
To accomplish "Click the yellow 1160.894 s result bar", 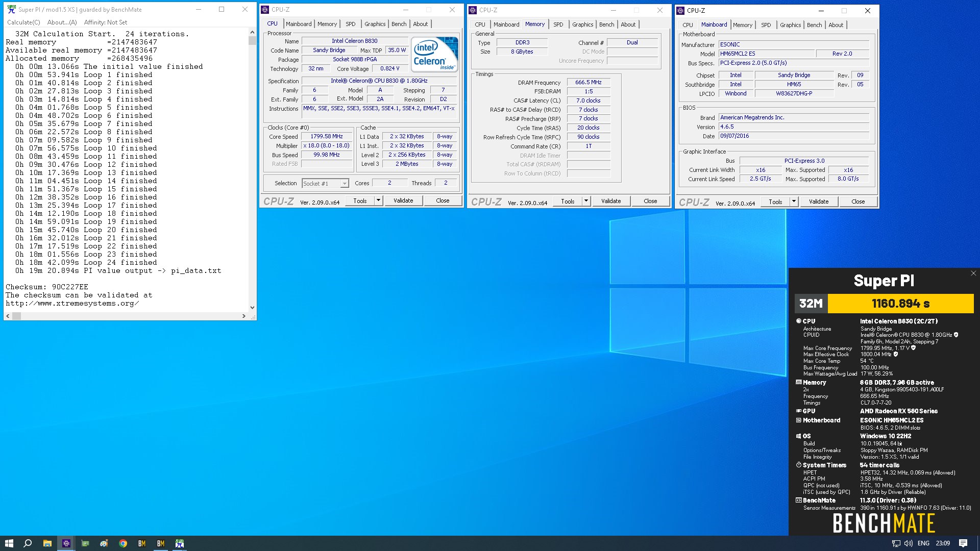I will pos(900,304).
